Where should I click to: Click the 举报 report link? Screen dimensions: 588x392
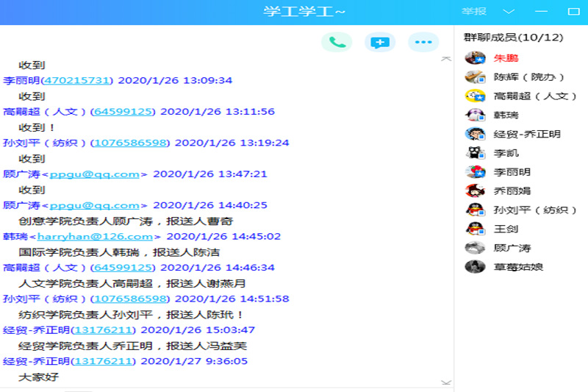click(474, 11)
